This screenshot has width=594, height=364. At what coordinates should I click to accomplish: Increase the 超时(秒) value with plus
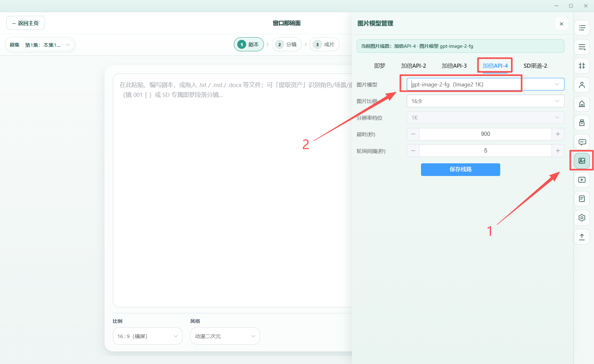(x=558, y=134)
